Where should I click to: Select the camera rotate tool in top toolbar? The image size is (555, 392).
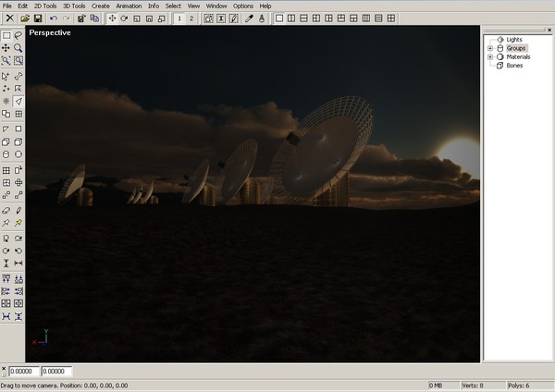point(124,18)
